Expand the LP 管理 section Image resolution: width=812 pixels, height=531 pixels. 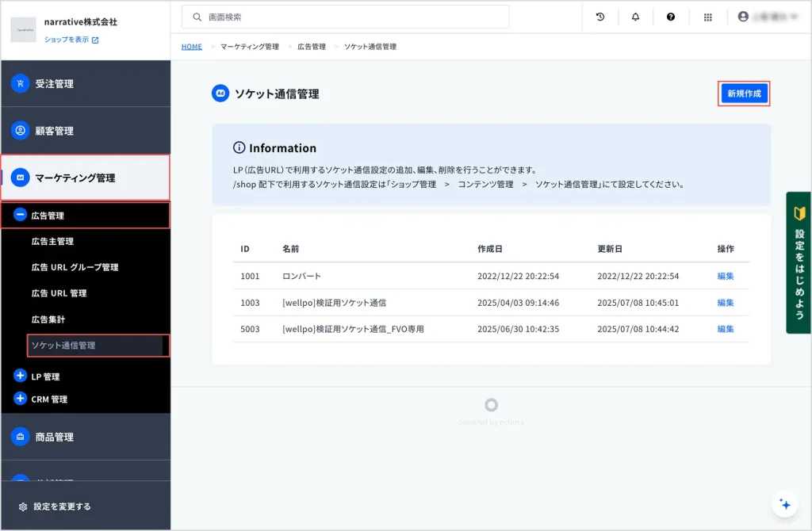(21, 376)
